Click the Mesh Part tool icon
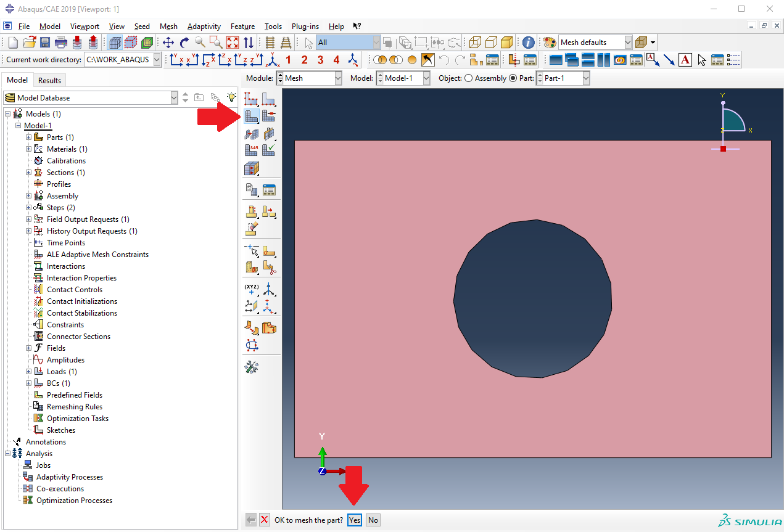The height and width of the screenshot is (532, 784). point(251,115)
